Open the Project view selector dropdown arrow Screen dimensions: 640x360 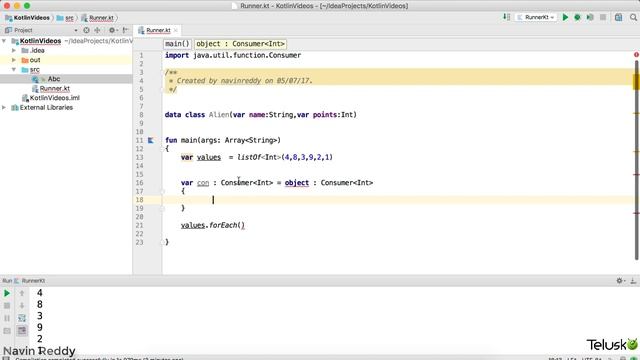click(76, 31)
